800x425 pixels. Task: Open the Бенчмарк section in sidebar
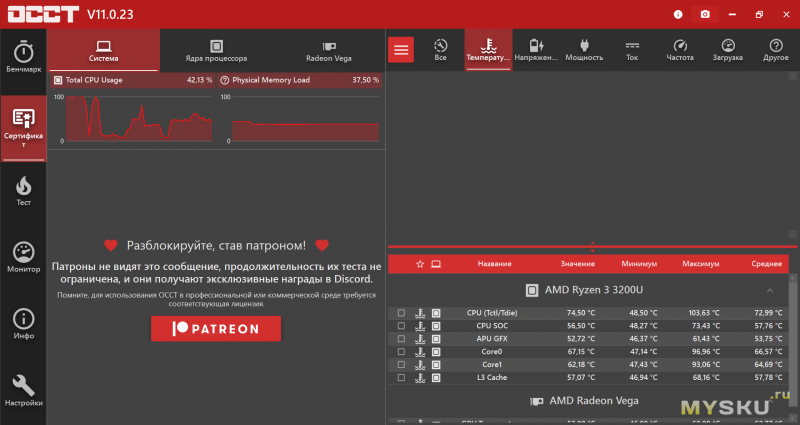click(x=23, y=57)
